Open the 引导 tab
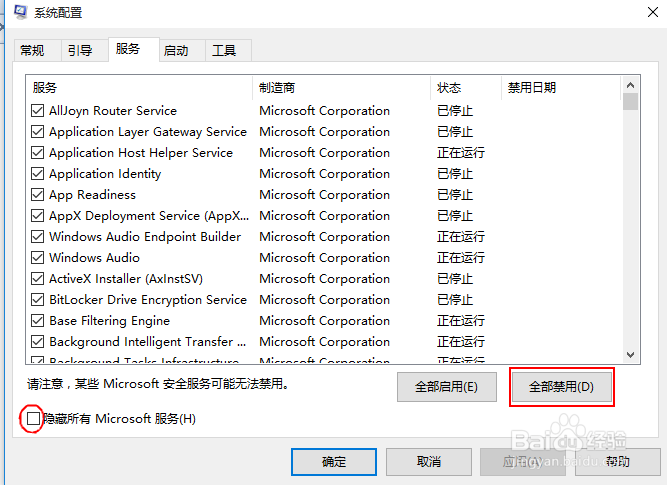Screen dimensions: 667x485 pyautogui.click(x=80, y=51)
